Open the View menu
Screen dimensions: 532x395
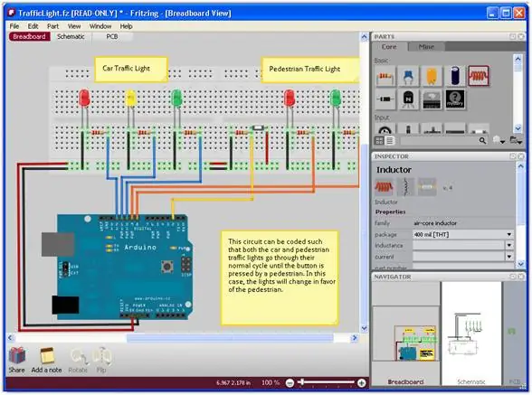click(74, 26)
